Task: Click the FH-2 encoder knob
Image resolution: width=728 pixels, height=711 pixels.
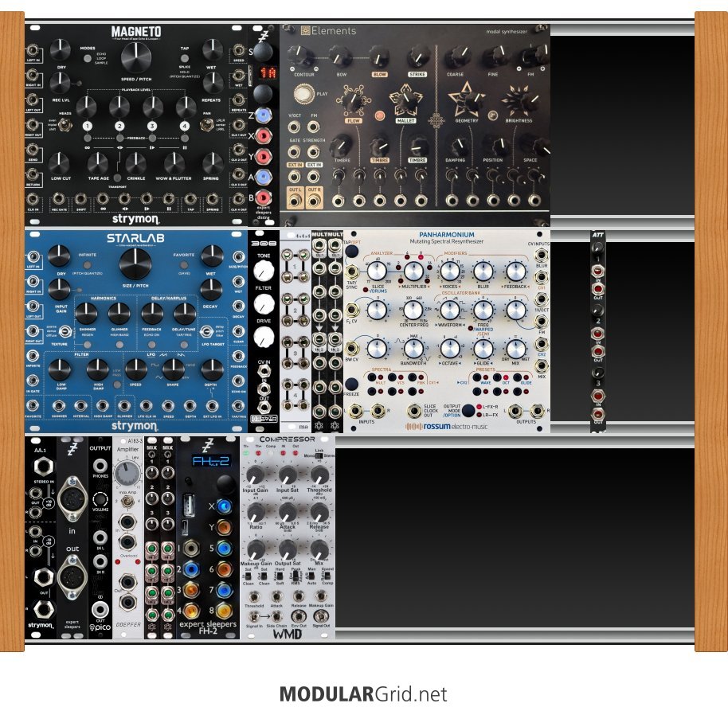Action: point(225,484)
